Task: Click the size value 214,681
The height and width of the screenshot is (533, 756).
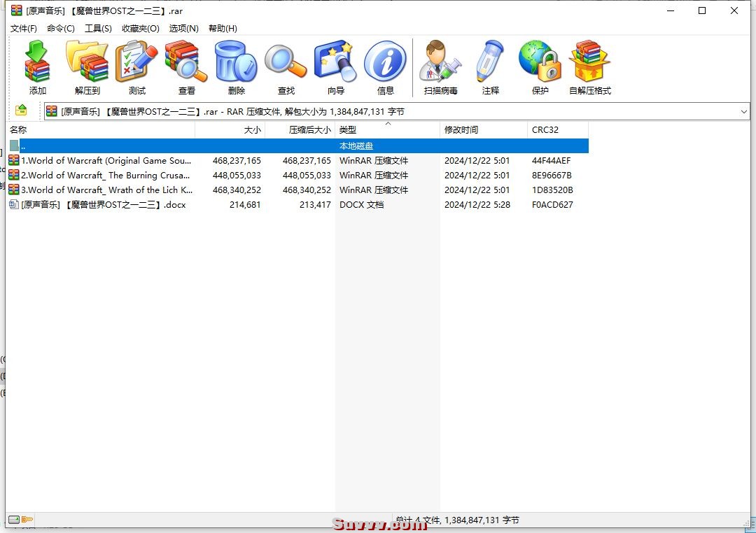Action: click(x=245, y=204)
